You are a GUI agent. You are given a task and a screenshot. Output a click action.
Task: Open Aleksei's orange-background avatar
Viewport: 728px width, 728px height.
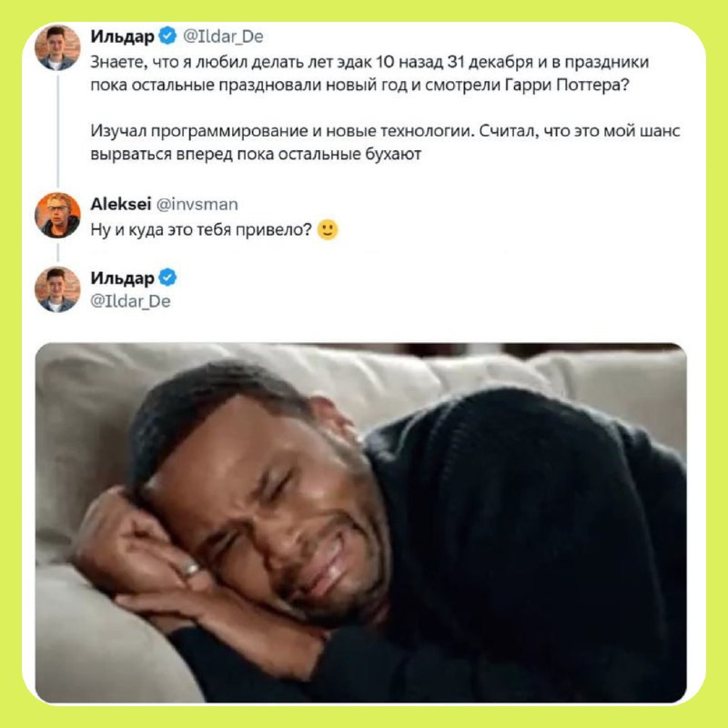pos(57,216)
